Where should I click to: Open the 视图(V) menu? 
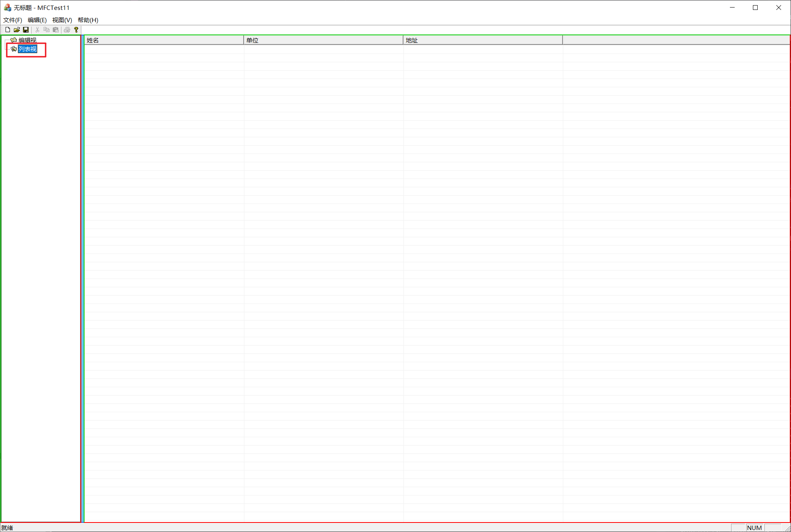coord(62,20)
